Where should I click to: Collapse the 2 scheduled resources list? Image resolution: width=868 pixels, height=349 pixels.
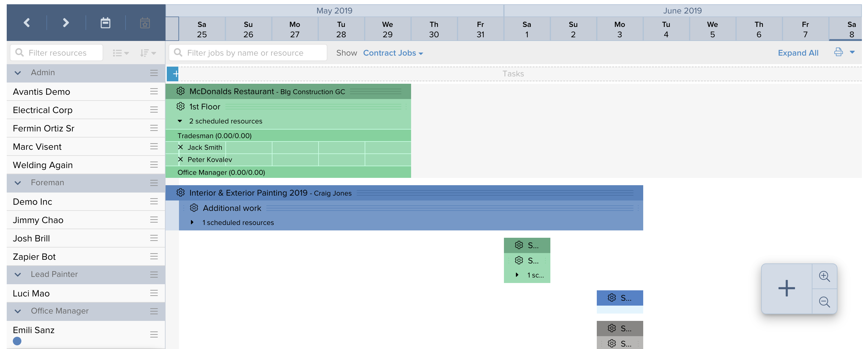(180, 121)
